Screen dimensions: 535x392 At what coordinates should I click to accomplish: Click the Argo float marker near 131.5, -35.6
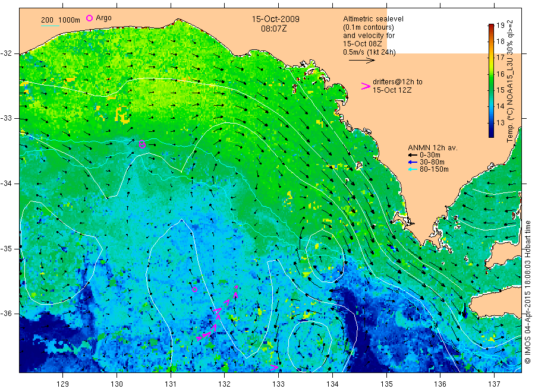(194, 290)
